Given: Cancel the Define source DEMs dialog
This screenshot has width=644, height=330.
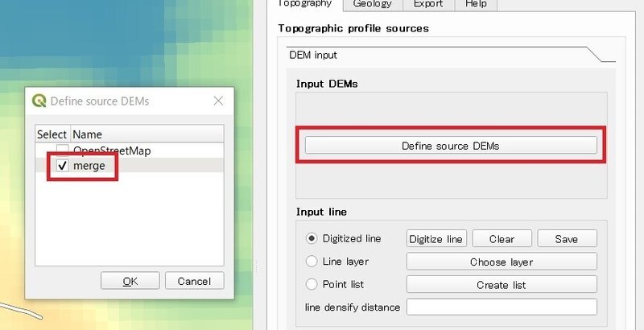Looking at the screenshot, I should tap(194, 281).
